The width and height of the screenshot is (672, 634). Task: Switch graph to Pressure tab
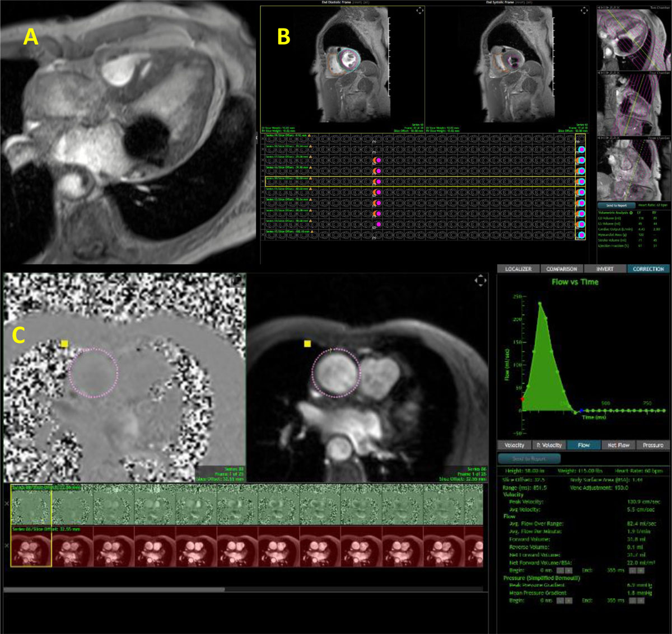click(x=653, y=445)
